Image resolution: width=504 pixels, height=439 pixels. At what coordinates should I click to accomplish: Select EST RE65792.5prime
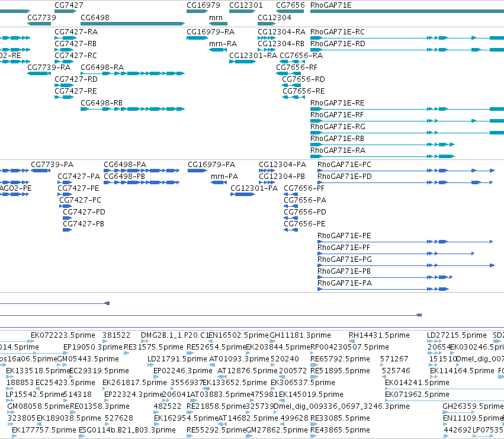(x=340, y=359)
